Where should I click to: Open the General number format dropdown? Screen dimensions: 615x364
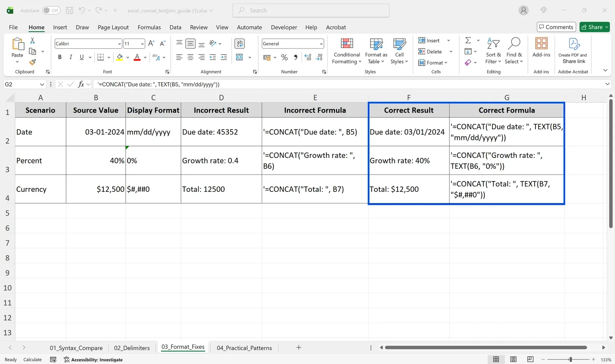[321, 44]
